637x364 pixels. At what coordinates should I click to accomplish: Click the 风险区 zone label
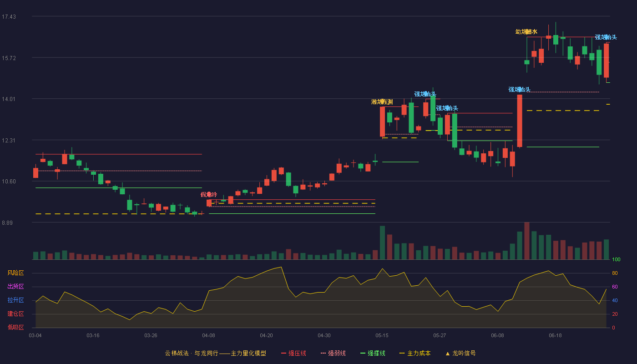pos(16,273)
